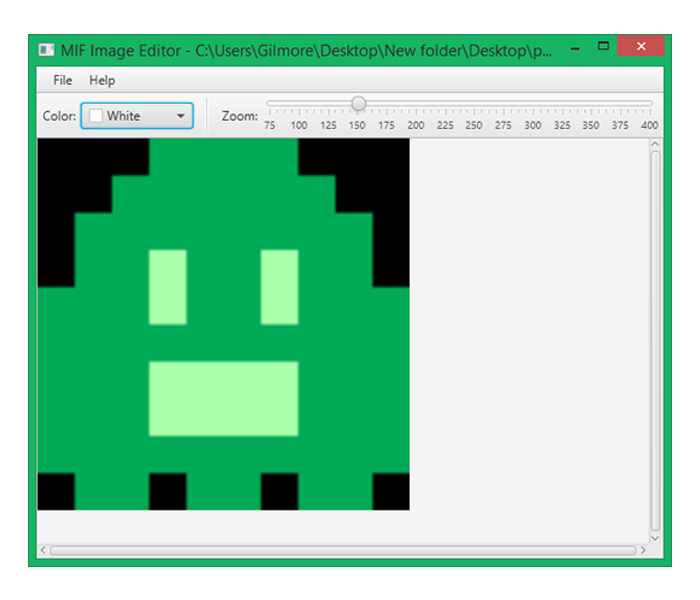Open the File menu
Viewport: 700px width, 600px height.
tap(62, 80)
